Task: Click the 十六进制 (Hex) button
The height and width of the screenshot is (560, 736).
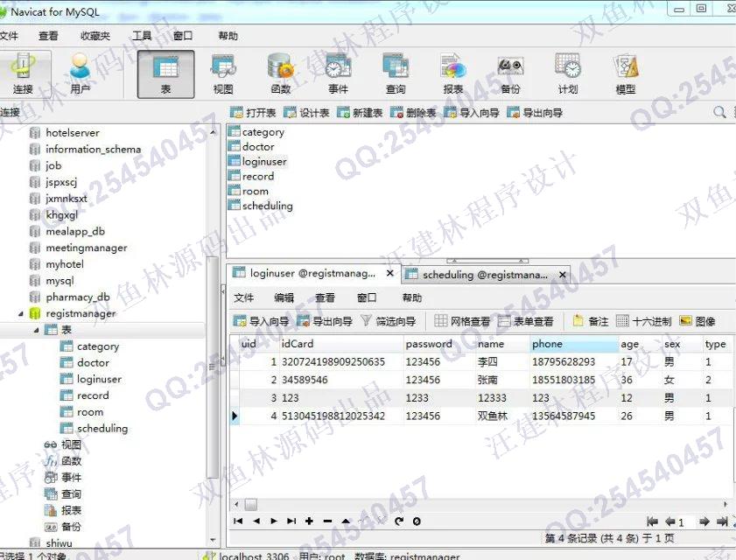Action: point(644,321)
